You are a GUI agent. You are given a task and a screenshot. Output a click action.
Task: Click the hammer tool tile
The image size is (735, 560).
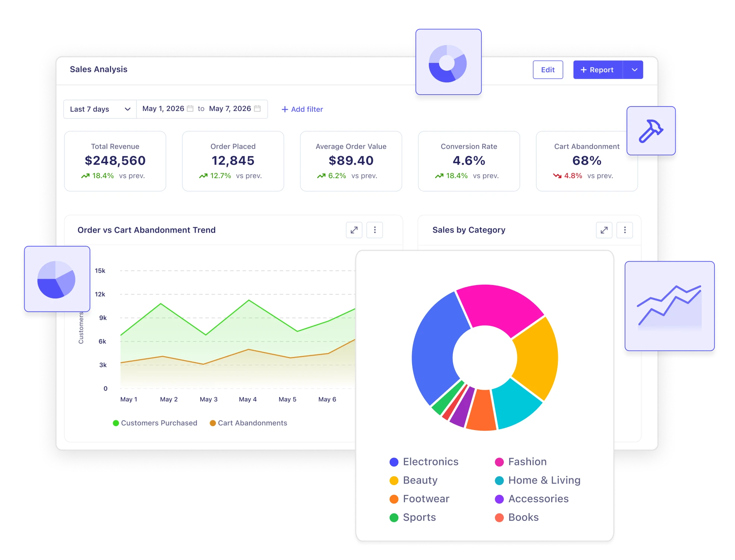(x=651, y=131)
